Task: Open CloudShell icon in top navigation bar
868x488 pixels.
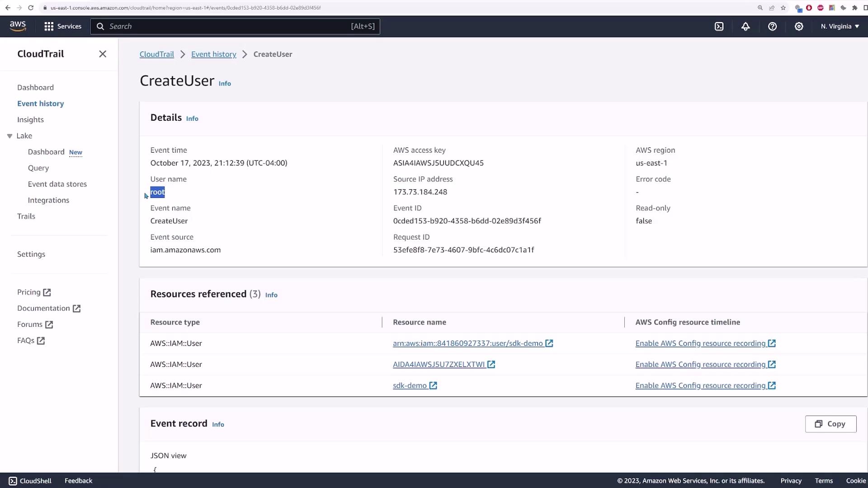Action: click(719, 27)
